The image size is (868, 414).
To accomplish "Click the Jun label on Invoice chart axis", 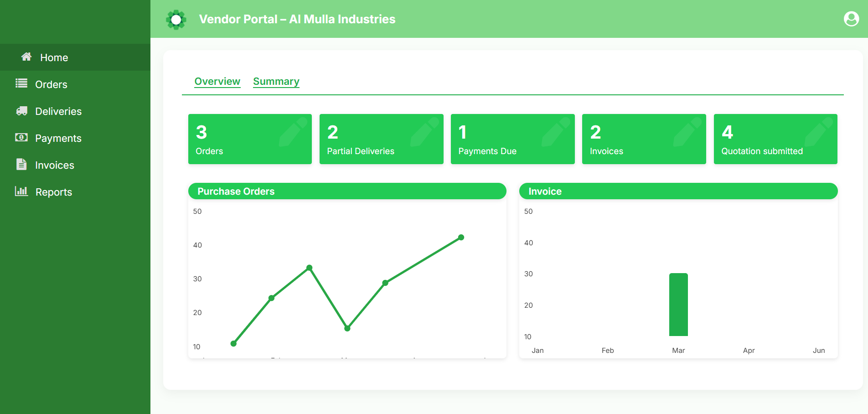I will point(819,351).
